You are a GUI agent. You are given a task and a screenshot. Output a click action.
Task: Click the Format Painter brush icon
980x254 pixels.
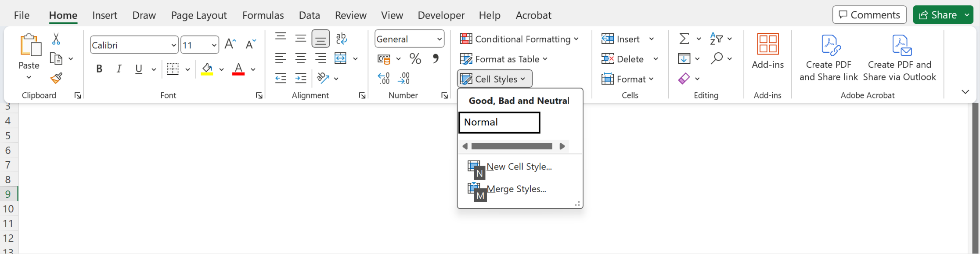coord(56,79)
